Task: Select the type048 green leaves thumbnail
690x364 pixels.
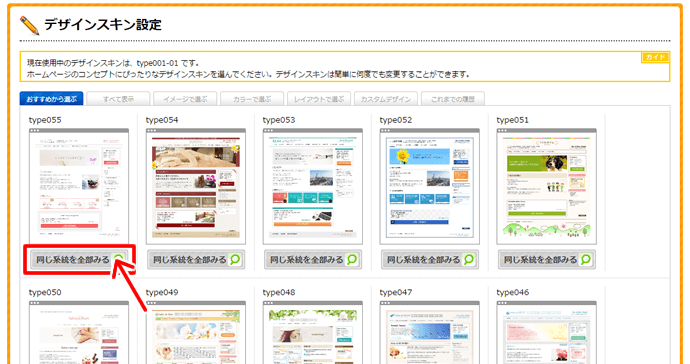Action: (313, 332)
